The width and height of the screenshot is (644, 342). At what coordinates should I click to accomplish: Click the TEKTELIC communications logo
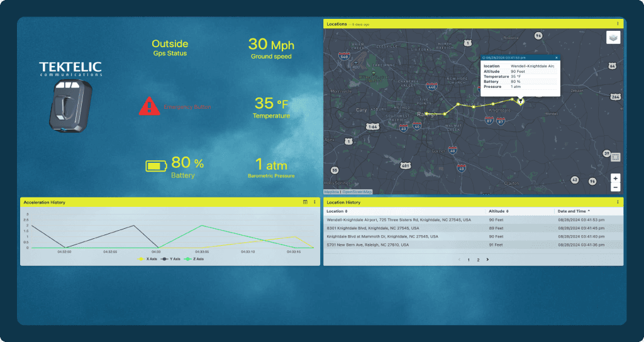70,69
